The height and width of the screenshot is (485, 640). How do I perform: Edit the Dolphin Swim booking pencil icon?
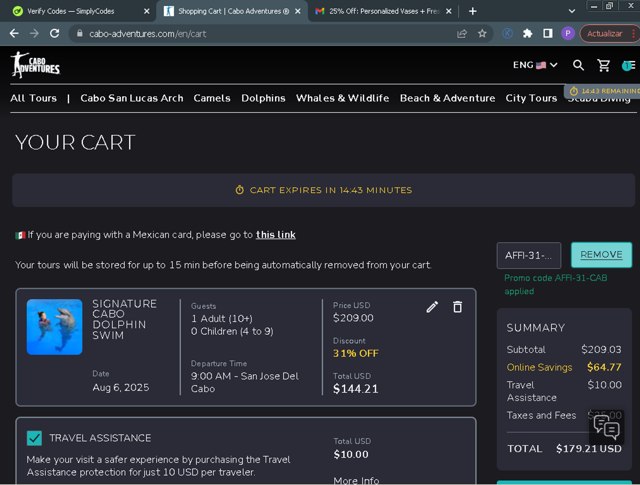[432, 307]
